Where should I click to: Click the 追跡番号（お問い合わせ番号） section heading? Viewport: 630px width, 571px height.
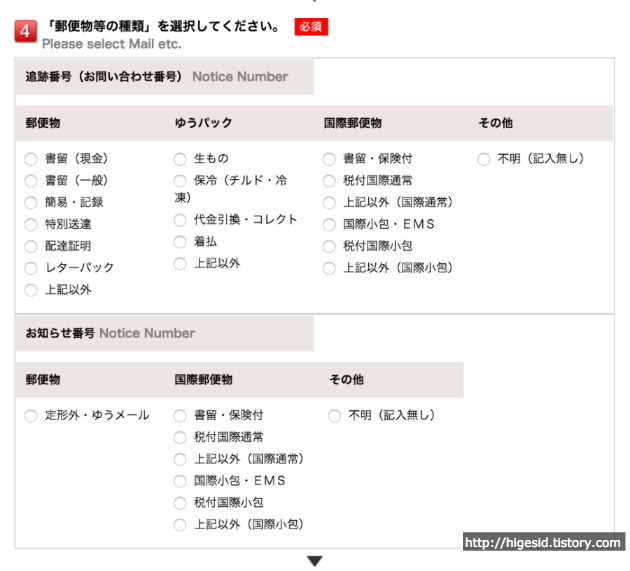tap(165, 77)
